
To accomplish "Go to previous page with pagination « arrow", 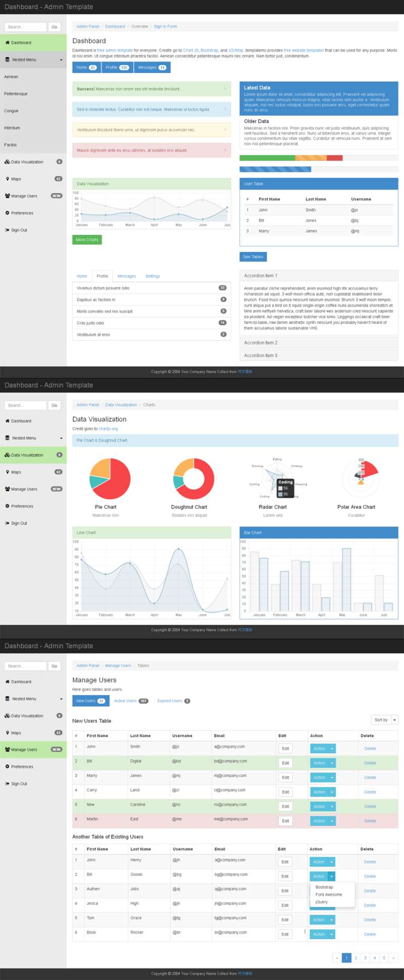I will (x=337, y=958).
